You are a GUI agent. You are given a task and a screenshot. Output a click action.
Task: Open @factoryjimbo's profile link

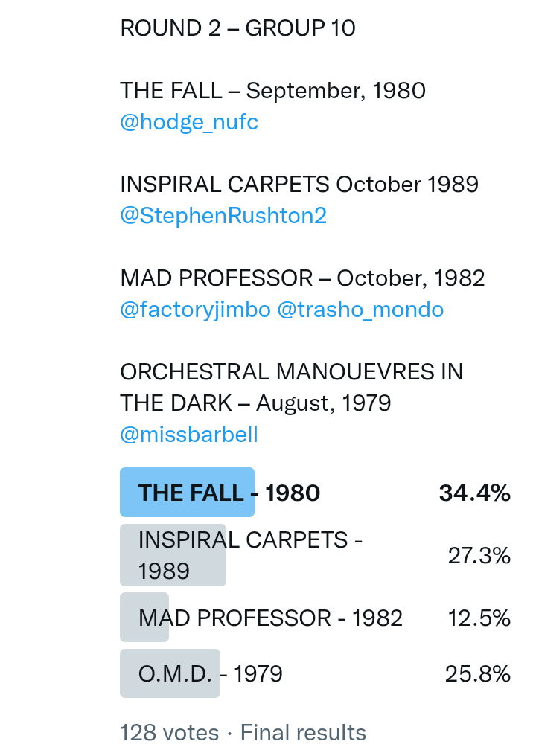click(x=195, y=310)
